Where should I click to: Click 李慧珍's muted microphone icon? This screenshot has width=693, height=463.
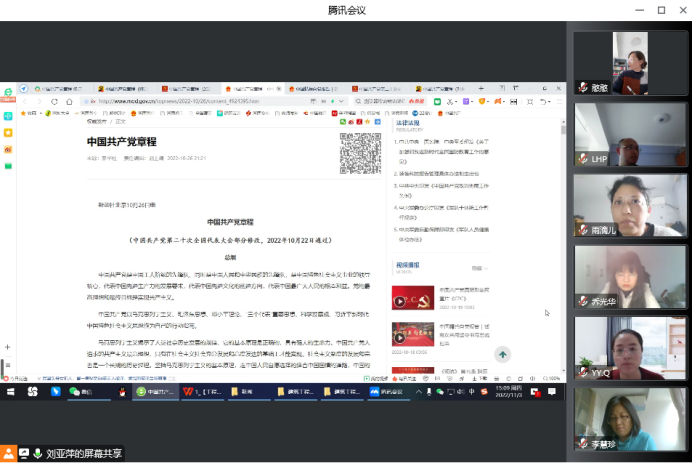582,443
